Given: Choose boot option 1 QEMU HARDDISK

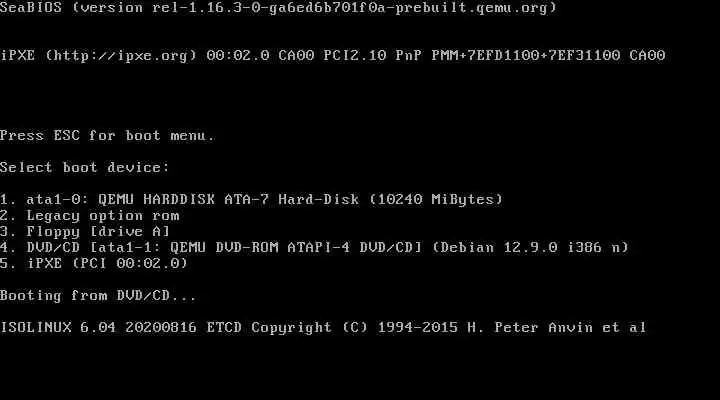Looking at the screenshot, I should coord(251,200).
